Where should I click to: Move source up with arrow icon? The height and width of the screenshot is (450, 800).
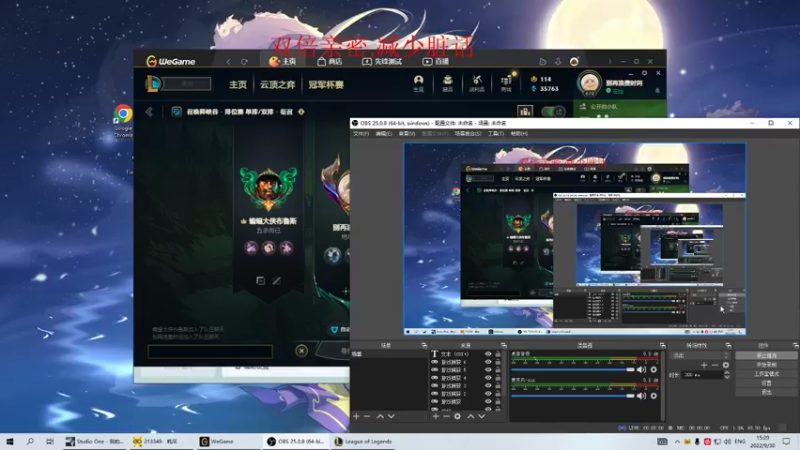coord(470,416)
